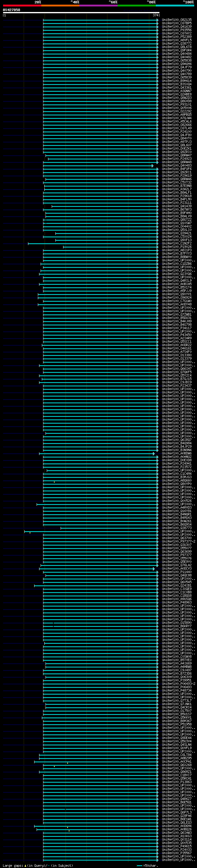Select label UniRef100_C1N2F2

pyautogui.click(x=177, y=243)
